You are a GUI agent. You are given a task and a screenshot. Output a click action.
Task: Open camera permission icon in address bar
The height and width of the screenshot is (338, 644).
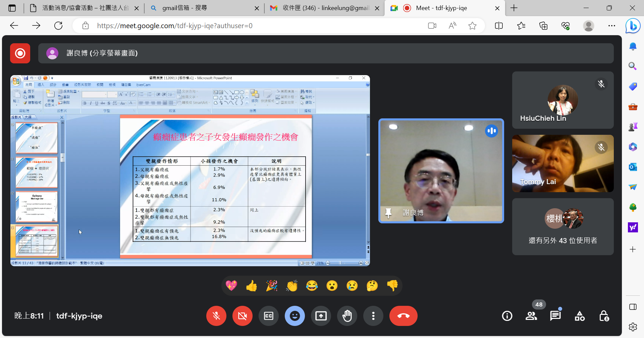[432, 26]
